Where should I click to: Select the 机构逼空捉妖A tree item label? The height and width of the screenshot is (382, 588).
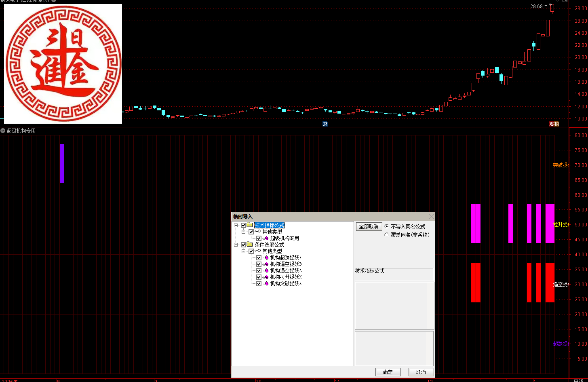(x=286, y=270)
